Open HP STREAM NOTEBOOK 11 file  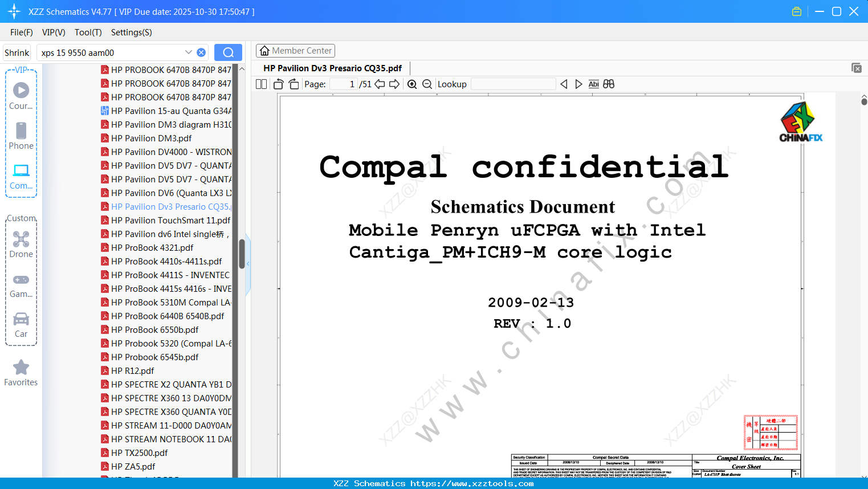point(166,439)
